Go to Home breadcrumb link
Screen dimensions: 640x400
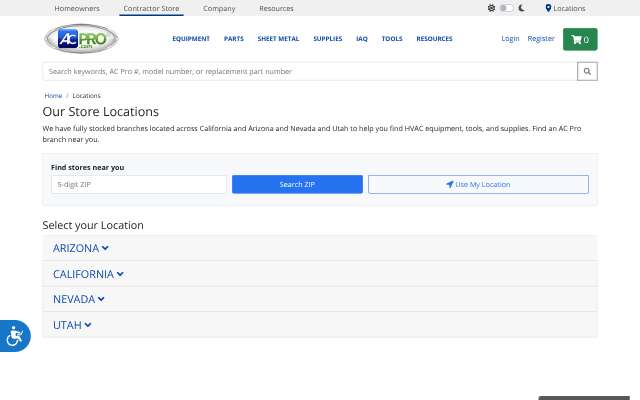coord(53,96)
